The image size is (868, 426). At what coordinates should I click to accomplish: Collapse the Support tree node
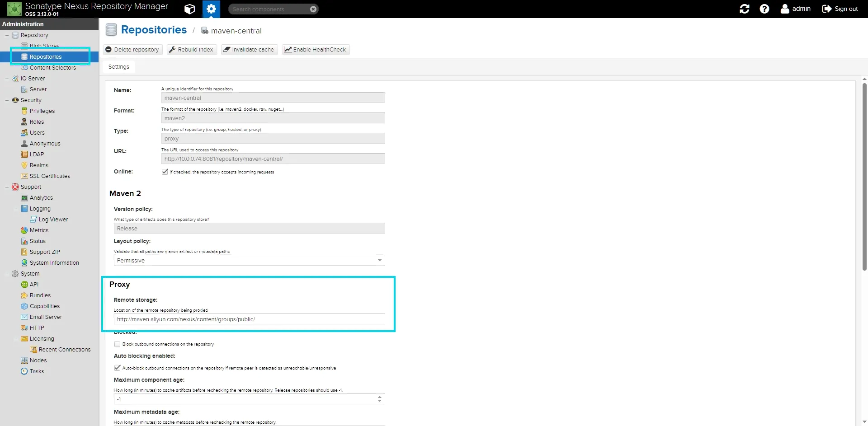click(7, 187)
